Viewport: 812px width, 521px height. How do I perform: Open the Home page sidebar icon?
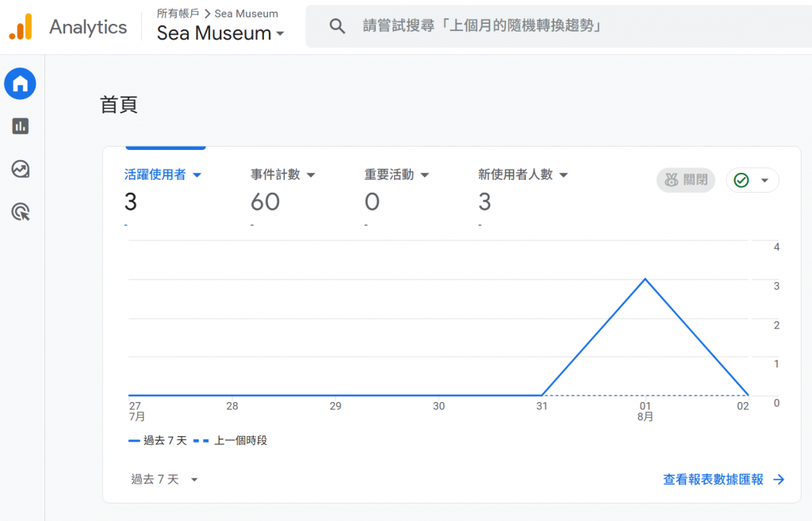tap(21, 83)
